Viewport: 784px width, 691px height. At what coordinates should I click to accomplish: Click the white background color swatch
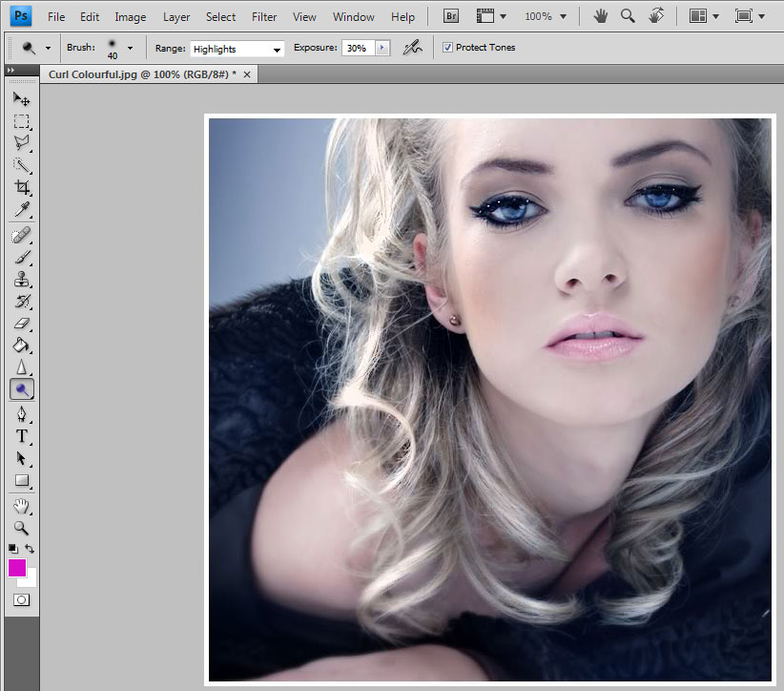[30, 580]
